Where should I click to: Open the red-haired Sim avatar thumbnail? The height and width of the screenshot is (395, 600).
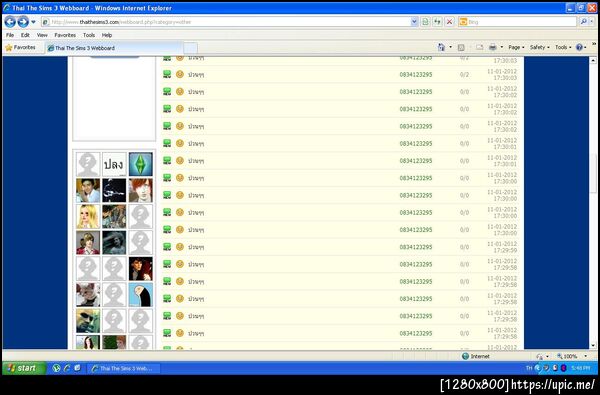[x=140, y=190]
